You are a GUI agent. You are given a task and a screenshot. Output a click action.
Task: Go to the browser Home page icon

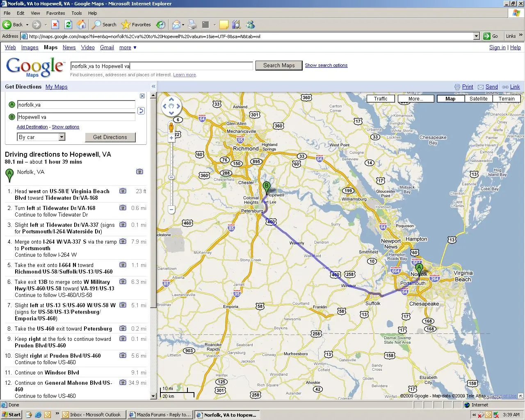(x=81, y=25)
